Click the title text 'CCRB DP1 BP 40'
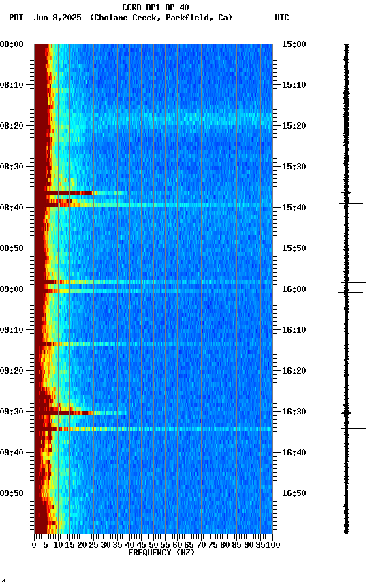This screenshot has width=376, height=588. [x=155, y=7]
